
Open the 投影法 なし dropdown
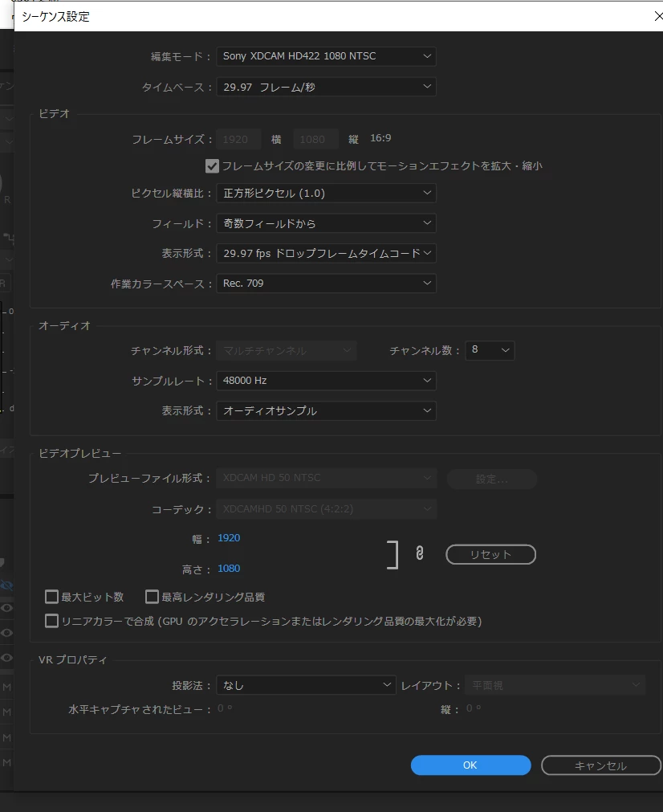306,685
